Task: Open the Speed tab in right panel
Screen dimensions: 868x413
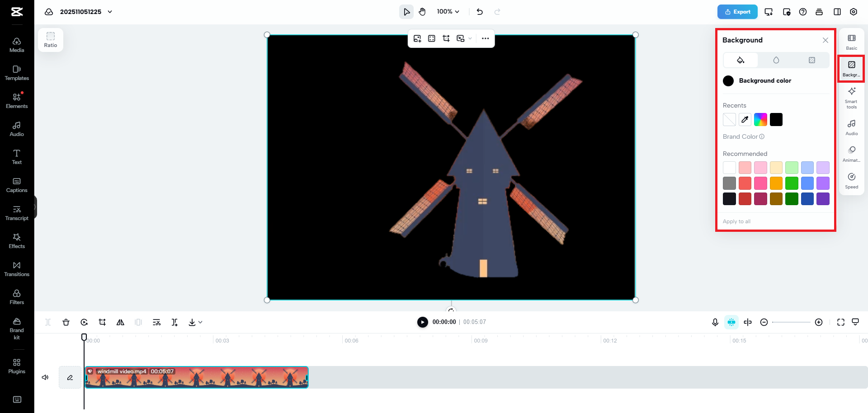Action: 852,181
